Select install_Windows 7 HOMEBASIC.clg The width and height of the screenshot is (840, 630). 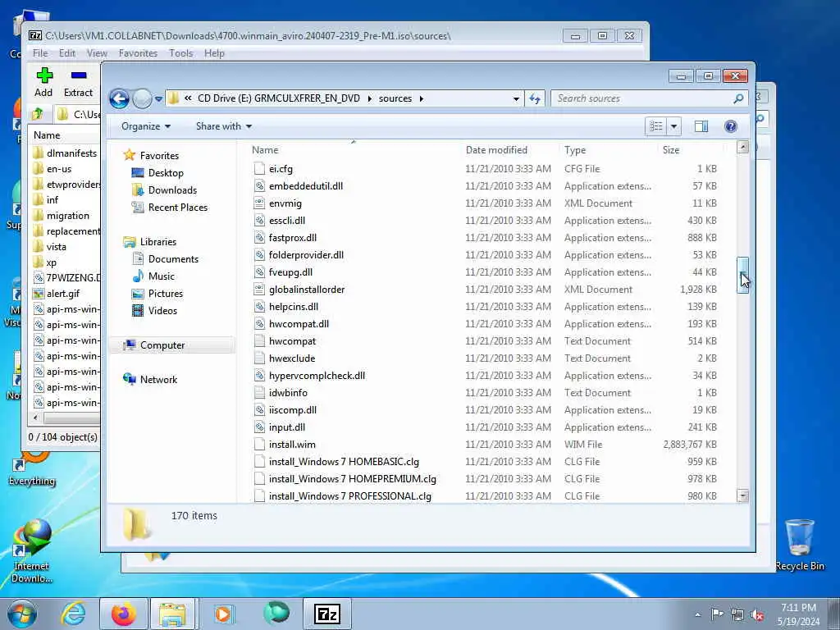344,462
